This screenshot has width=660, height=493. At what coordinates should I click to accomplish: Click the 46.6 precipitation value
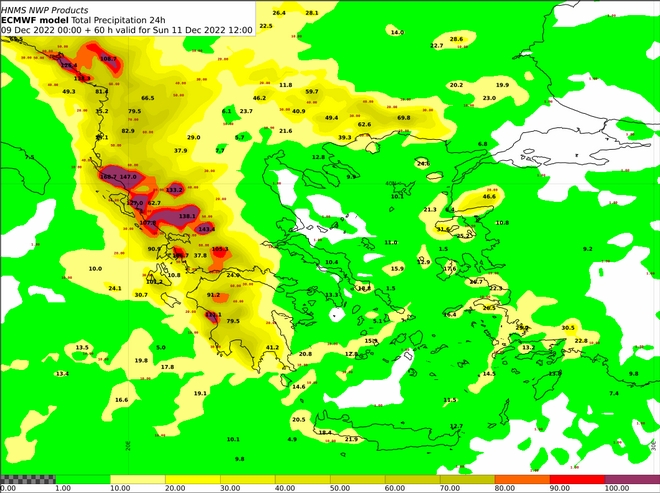489,197
